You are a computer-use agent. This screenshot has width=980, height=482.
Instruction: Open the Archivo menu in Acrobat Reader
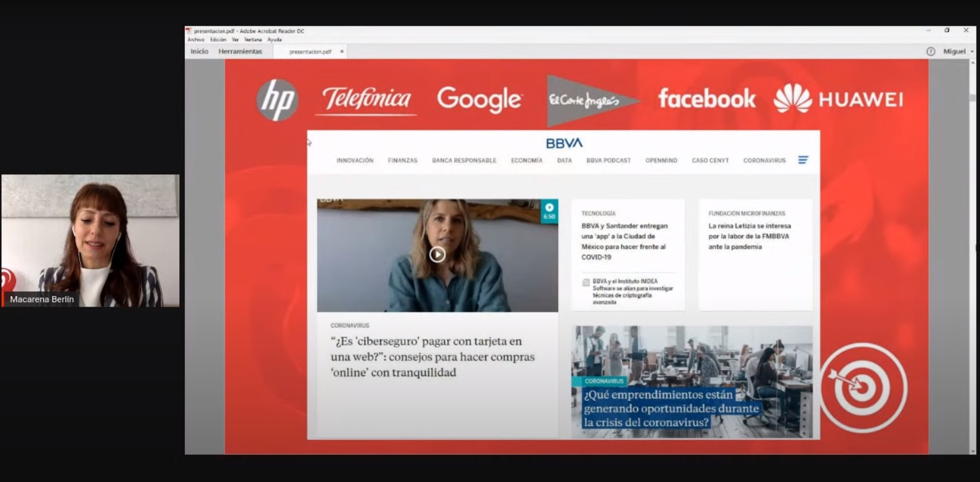pyautogui.click(x=196, y=39)
